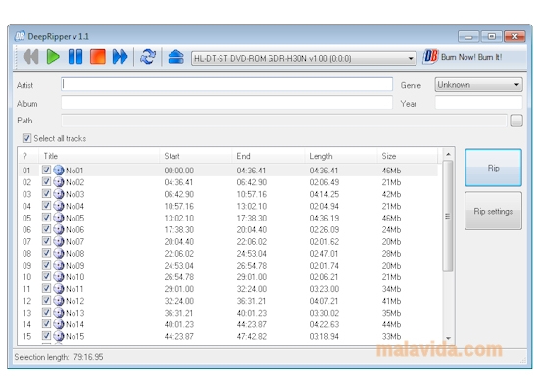Click the 46Mb size of track No01
The image size is (539, 392).
pyautogui.click(x=391, y=171)
